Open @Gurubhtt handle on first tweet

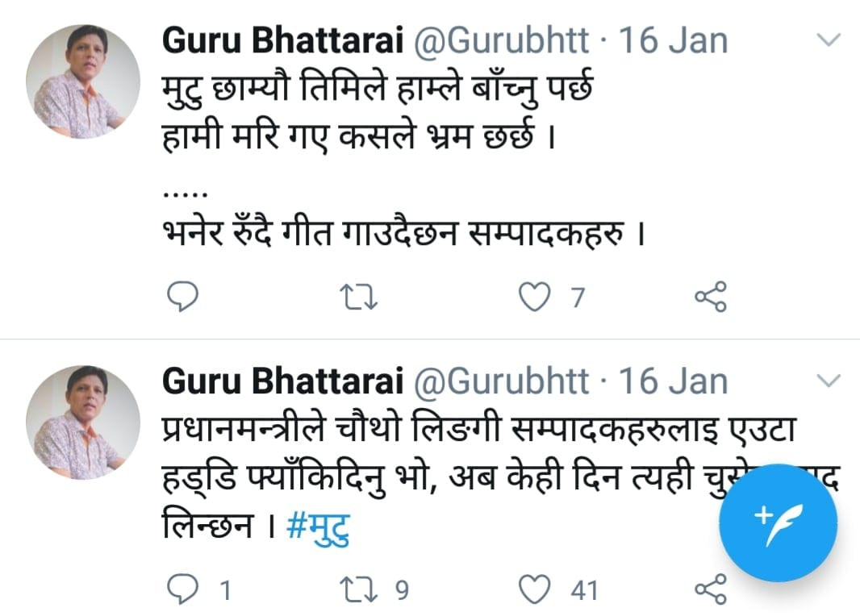(501, 42)
